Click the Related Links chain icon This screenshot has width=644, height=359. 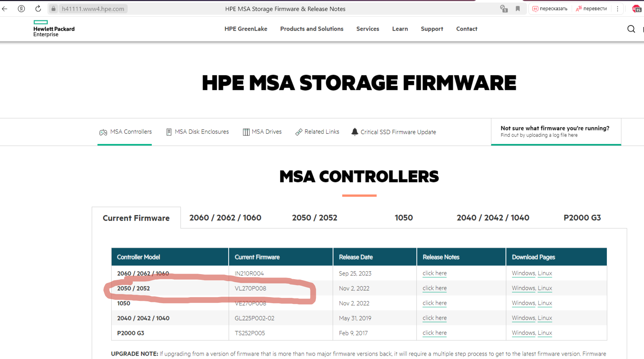point(299,132)
